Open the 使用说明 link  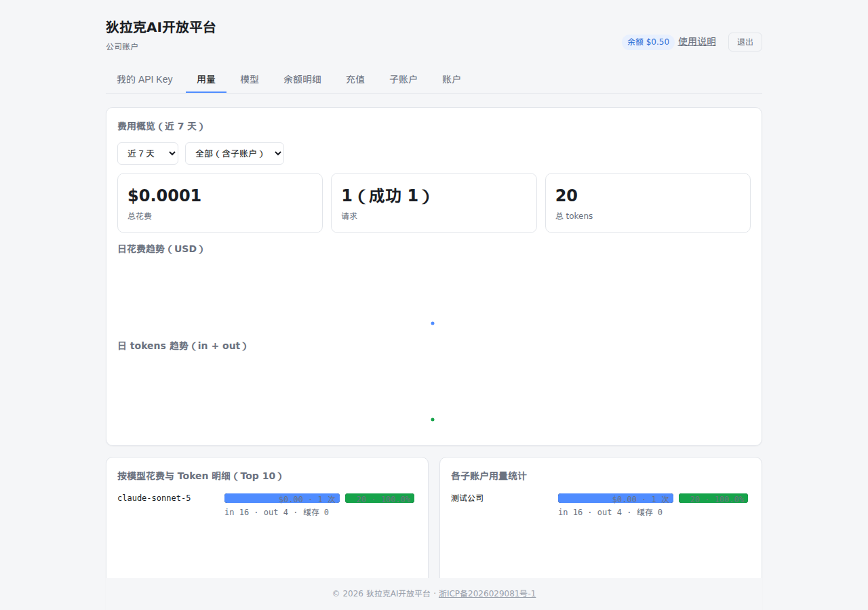coord(697,41)
